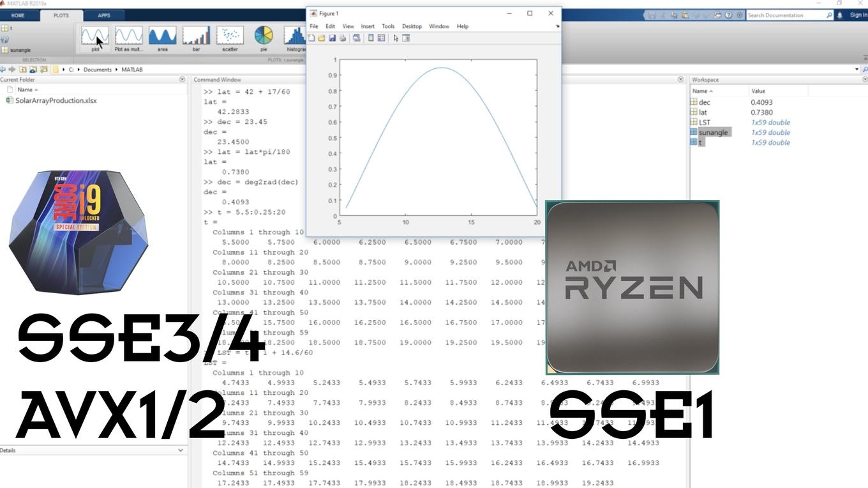Screen dimensions: 868x488
Task: Enable Edit Plot arrow tool in Figure 1
Action: click(x=396, y=38)
